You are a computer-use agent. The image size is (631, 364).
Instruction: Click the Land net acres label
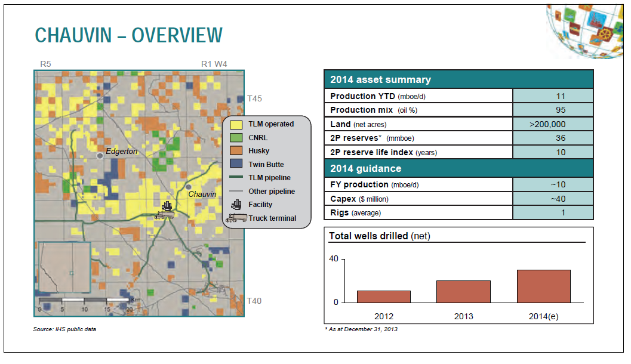click(358, 124)
